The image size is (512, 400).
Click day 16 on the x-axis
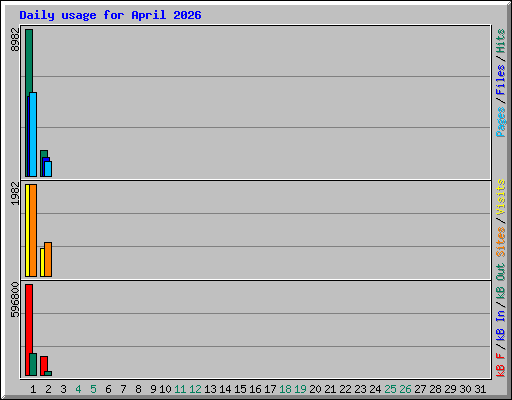coord(255,389)
